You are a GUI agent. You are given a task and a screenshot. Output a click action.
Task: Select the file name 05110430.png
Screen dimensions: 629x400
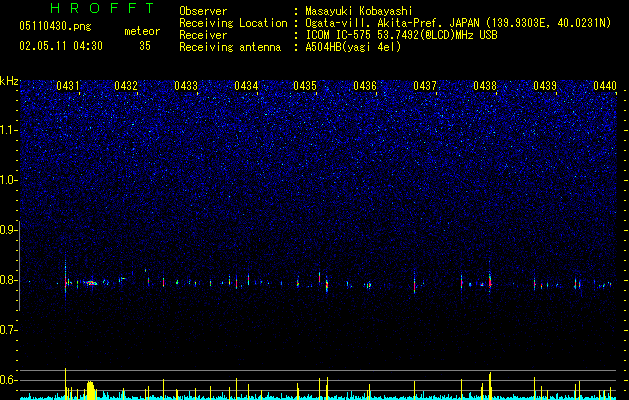click(x=55, y=27)
